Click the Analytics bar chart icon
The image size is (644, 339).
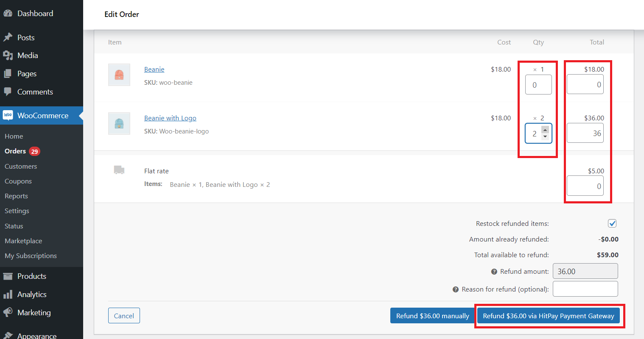pos(8,295)
